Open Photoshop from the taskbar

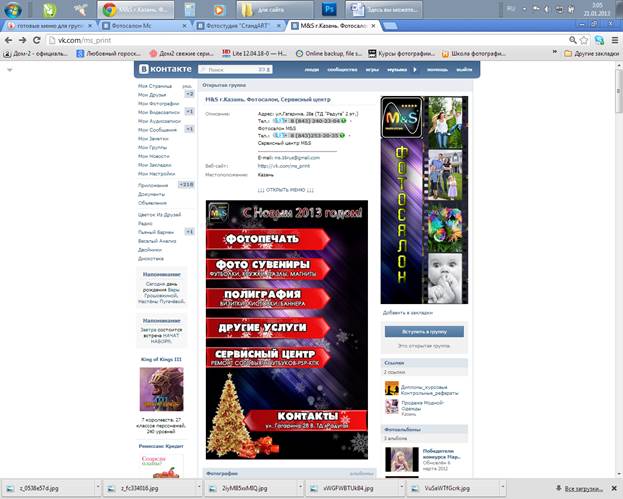click(329, 9)
